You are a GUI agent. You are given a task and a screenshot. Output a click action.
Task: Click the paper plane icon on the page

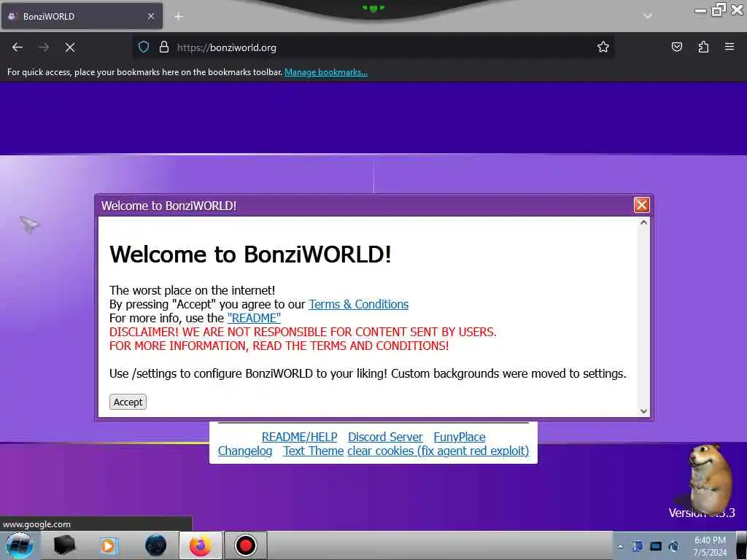(29, 224)
